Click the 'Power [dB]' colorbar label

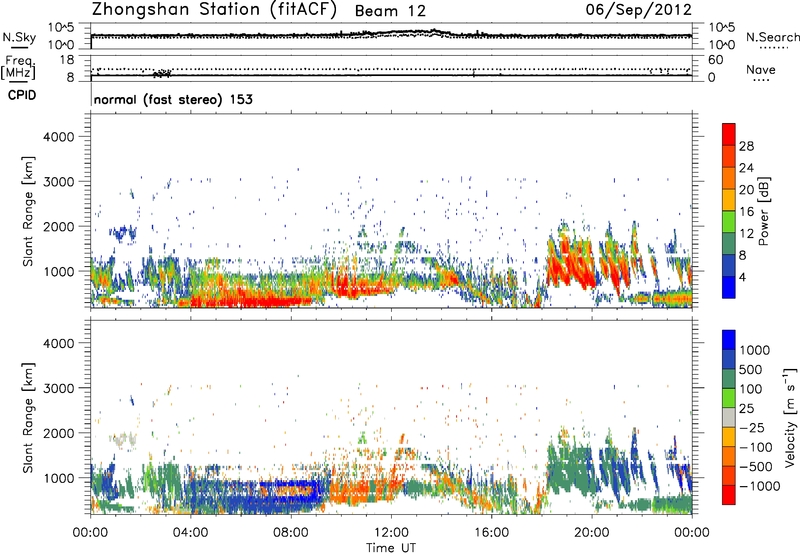(x=764, y=211)
